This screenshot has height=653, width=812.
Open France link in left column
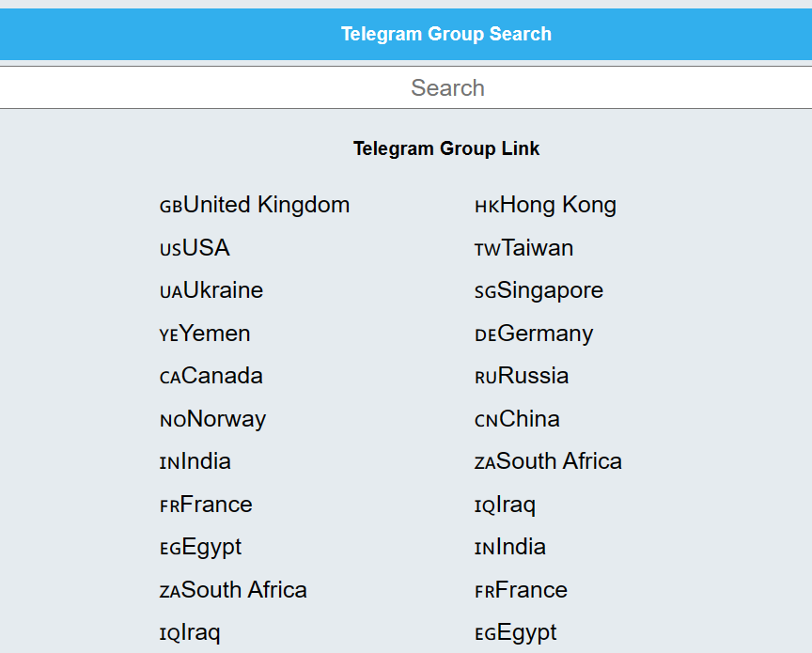pos(206,505)
